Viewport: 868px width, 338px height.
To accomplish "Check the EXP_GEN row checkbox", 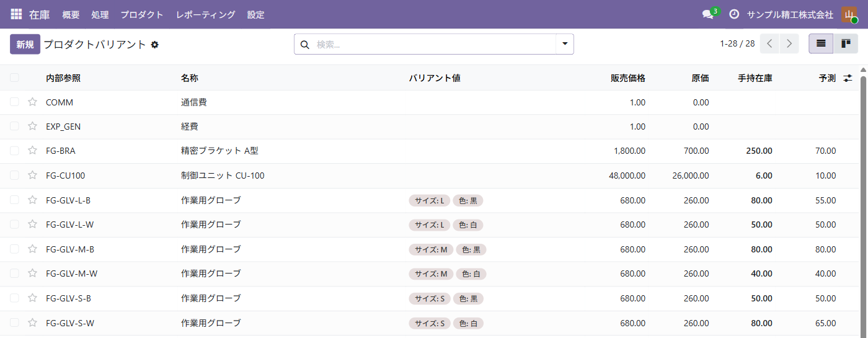I will point(14,126).
